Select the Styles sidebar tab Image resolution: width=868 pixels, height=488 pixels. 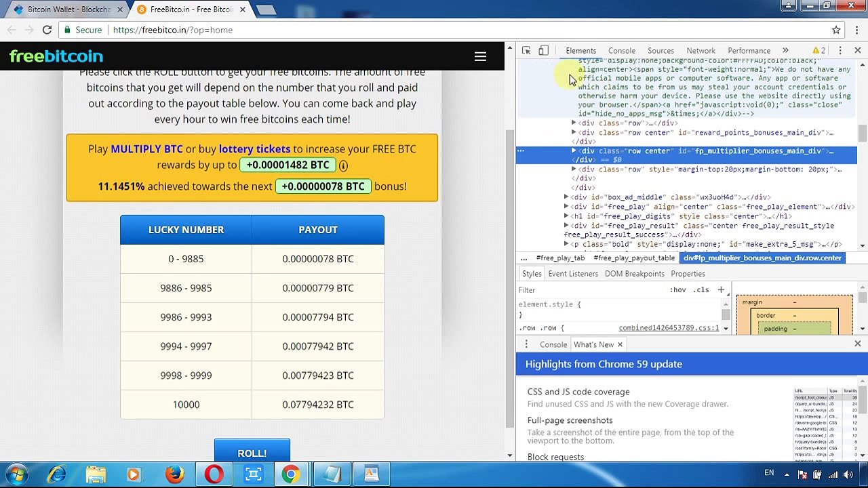tap(532, 274)
